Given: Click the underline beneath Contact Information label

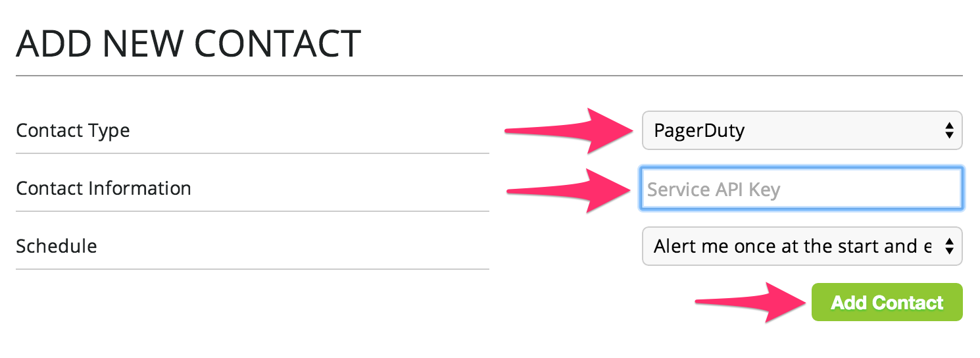Looking at the screenshot, I should tap(252, 211).
